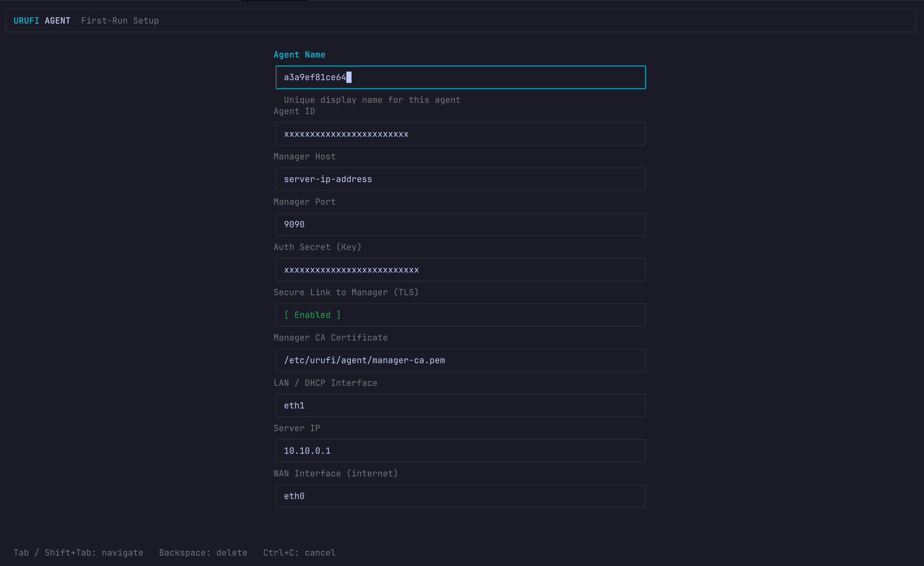Click 'Tab / Shift+Tab: navigate' footer hint

tap(78, 553)
